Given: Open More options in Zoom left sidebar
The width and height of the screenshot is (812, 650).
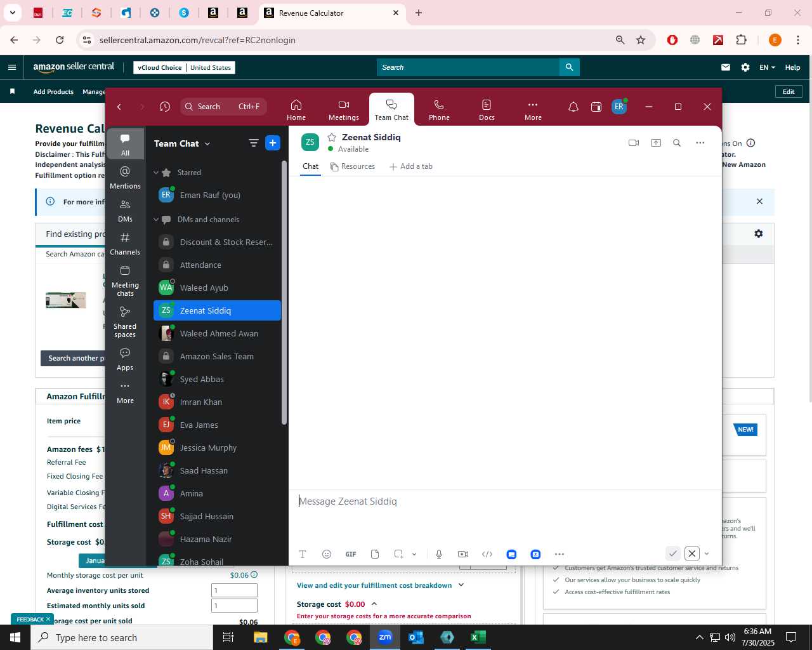Looking at the screenshot, I should click(x=125, y=392).
